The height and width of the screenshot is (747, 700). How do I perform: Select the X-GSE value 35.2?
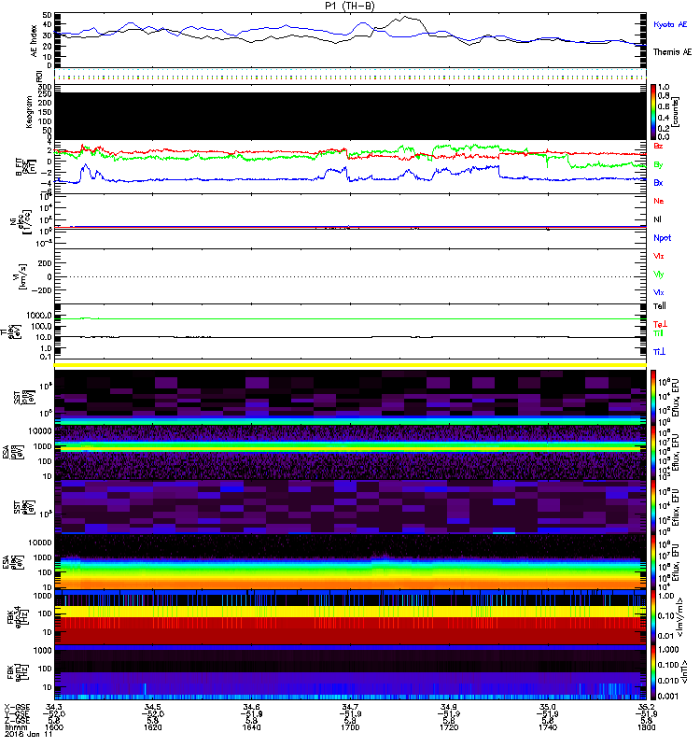647,707
